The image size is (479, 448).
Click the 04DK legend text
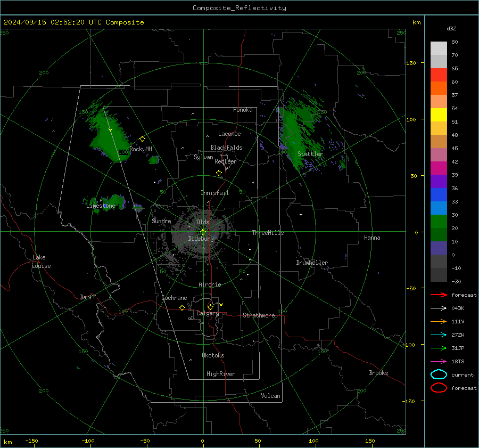[458, 308]
